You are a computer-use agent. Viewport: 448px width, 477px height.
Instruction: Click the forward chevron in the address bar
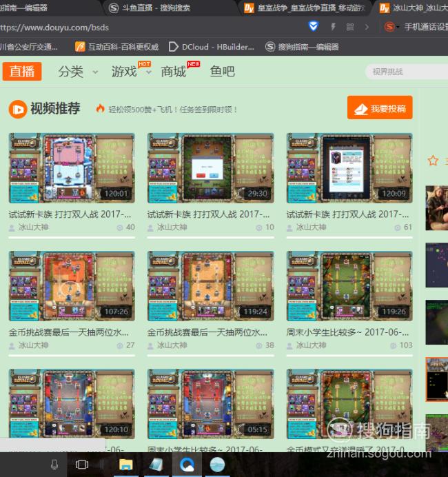pos(367,27)
